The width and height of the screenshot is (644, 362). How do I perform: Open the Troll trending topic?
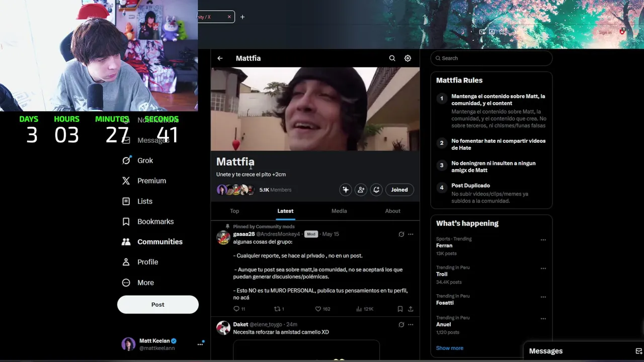pos(442,275)
